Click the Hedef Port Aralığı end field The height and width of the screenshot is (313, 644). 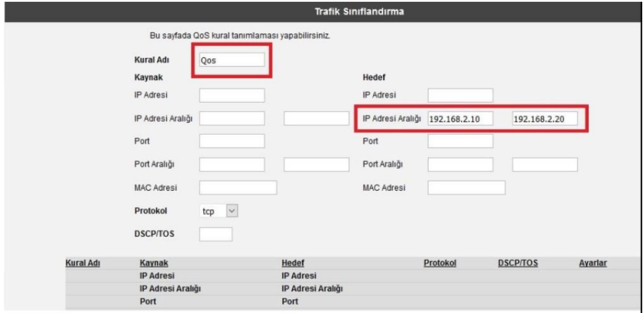click(545, 164)
